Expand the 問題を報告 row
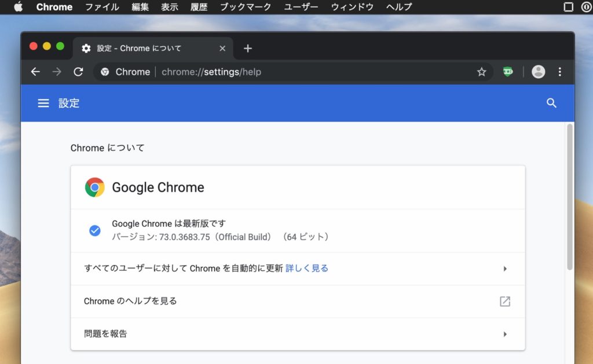Screen dimensions: 593x364 (x=504, y=334)
